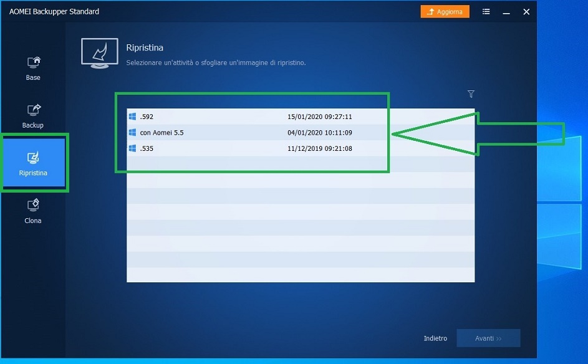Proceed with the Avanti button
The image size is (588, 364).
(x=488, y=338)
